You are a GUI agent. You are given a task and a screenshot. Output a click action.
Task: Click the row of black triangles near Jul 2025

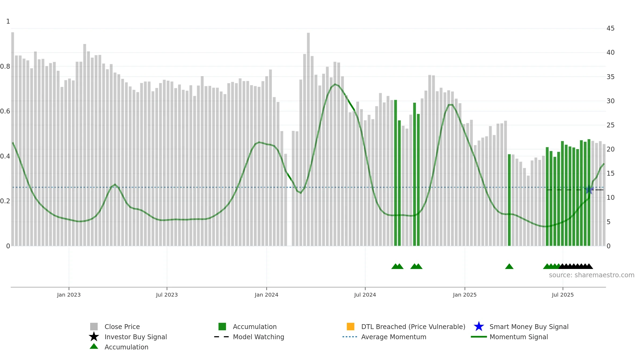576,266
